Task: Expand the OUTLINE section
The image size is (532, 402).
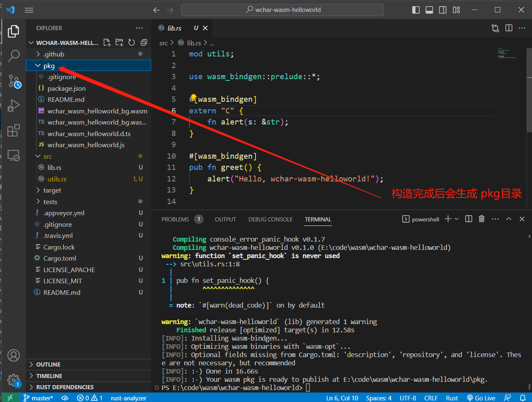Action: pyautogui.click(x=48, y=364)
